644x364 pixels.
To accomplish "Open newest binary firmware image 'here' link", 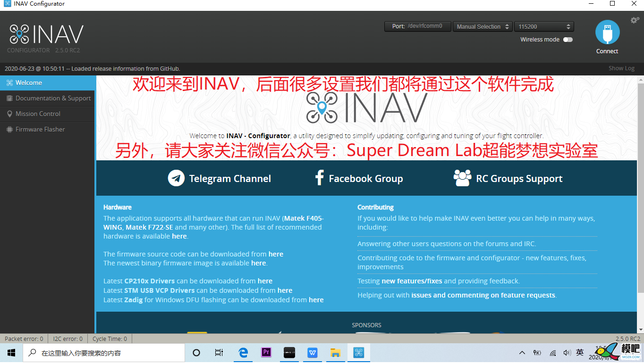I will [258, 263].
